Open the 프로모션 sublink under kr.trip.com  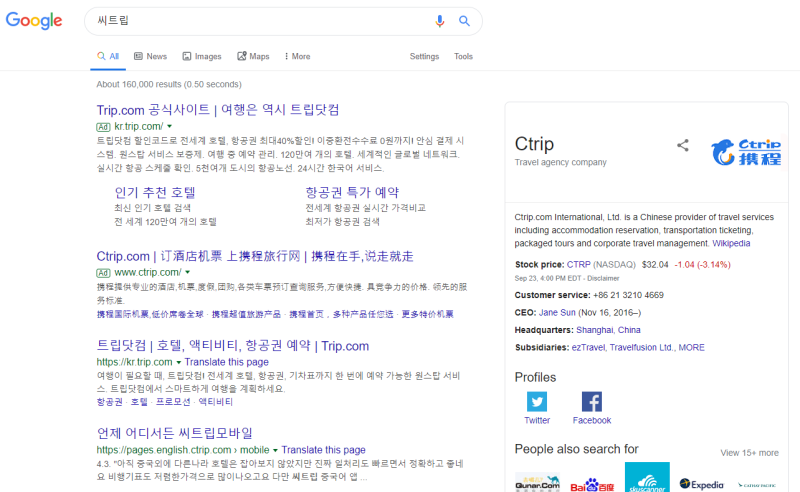(x=173, y=402)
